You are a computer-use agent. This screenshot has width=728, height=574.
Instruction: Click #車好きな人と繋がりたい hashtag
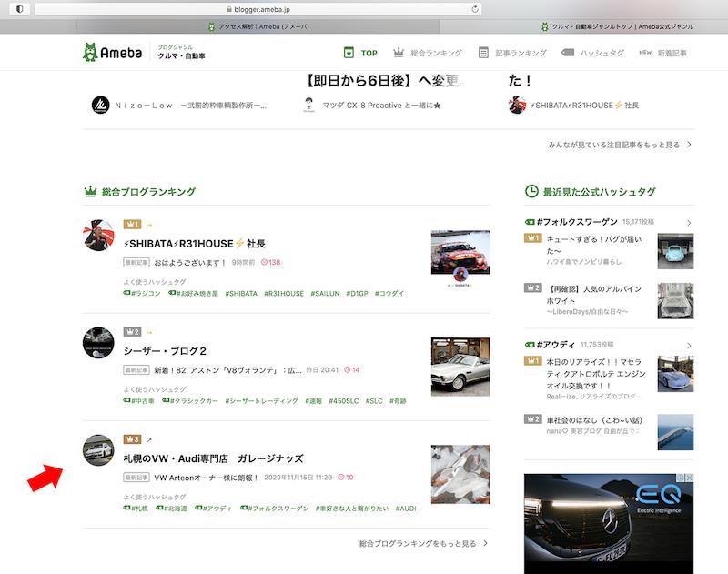(x=352, y=509)
